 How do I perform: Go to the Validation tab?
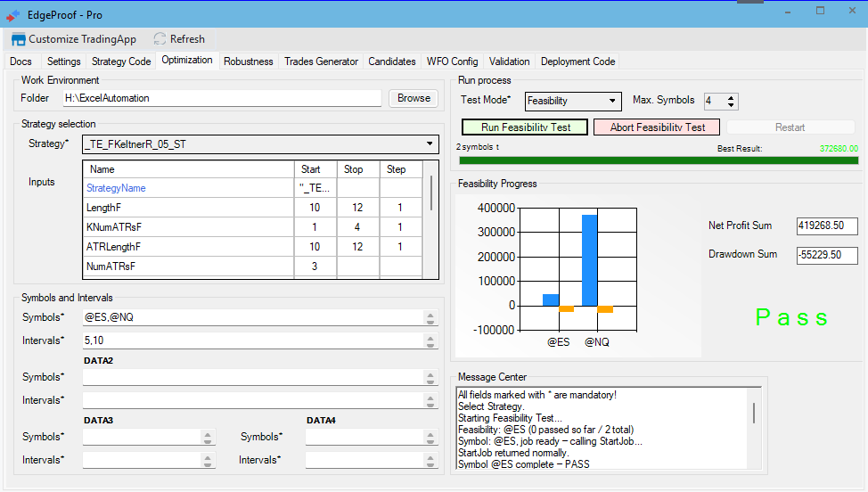coord(509,61)
